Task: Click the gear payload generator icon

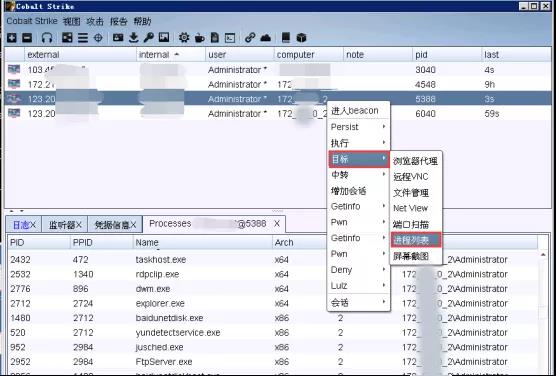Action: (x=184, y=38)
